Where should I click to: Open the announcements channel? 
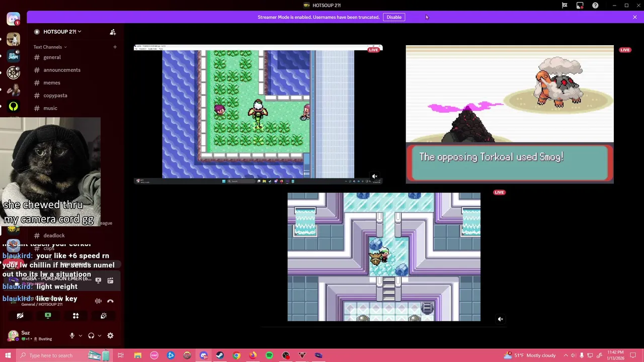pos(62,70)
